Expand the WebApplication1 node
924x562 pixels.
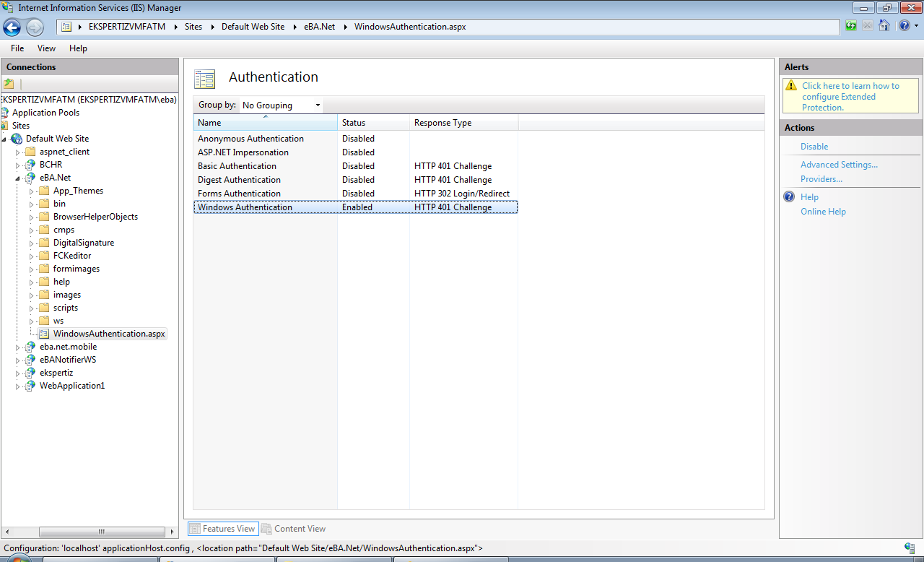coord(18,386)
